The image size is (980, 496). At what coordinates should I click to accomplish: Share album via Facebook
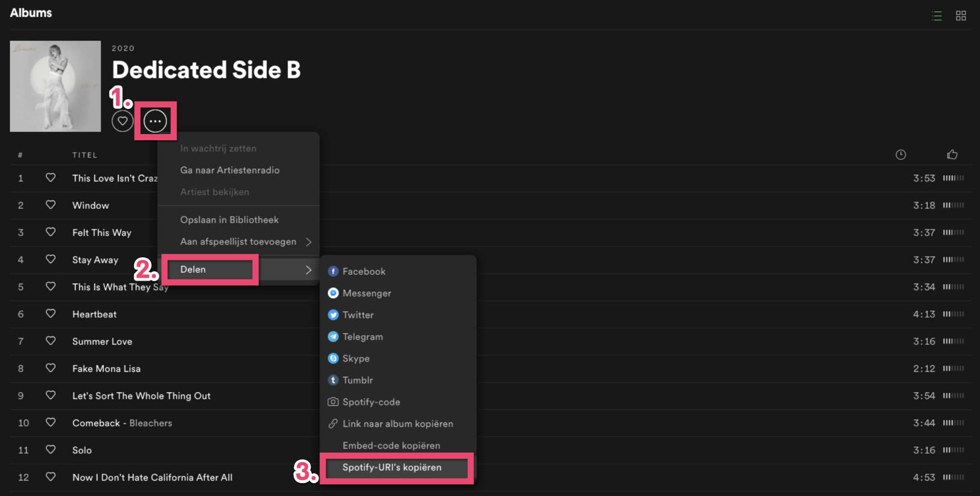click(x=363, y=272)
